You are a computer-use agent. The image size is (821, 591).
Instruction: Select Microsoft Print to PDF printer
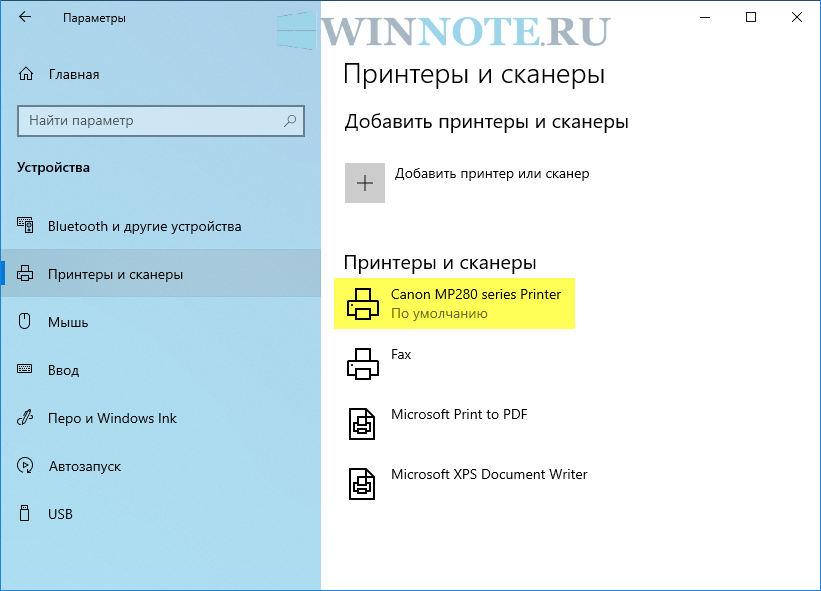(458, 414)
